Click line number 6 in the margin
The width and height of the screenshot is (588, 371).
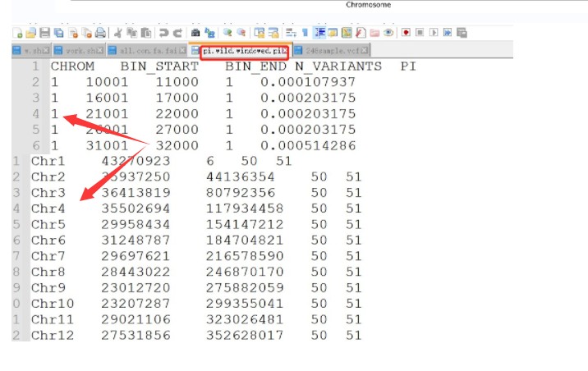35,145
